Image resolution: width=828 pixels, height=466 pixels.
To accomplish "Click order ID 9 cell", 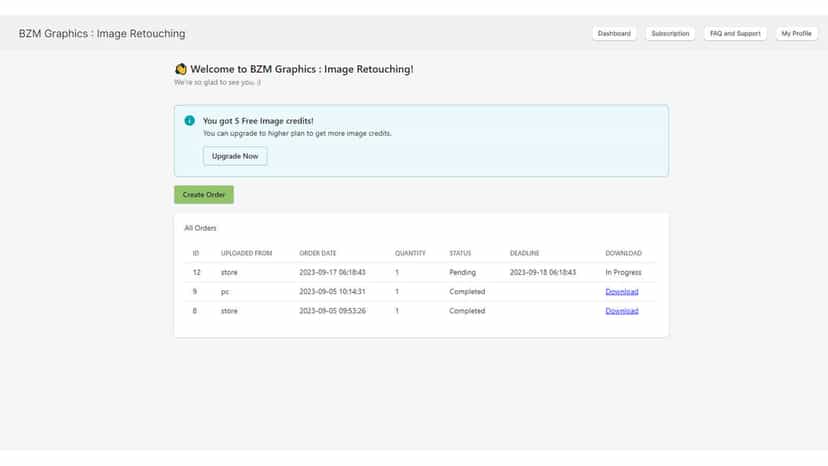I will point(194,292).
